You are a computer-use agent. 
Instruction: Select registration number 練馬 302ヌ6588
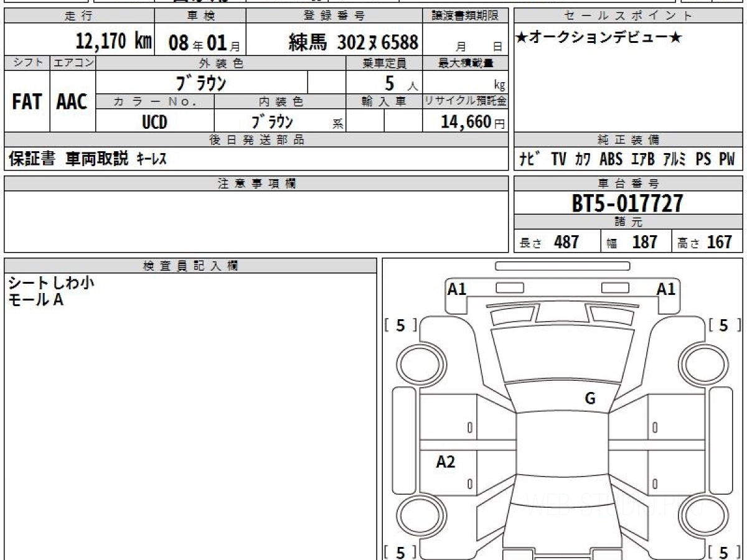point(354,42)
